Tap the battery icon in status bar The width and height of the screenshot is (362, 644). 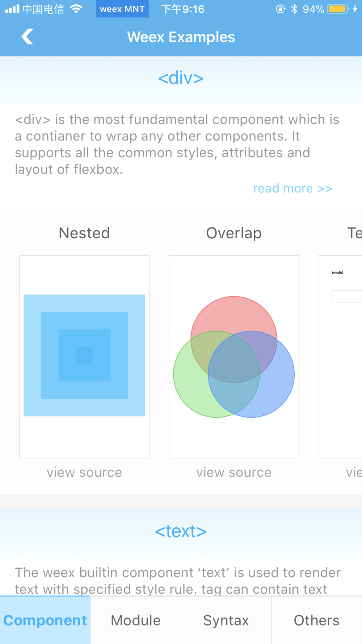pyautogui.click(x=338, y=9)
